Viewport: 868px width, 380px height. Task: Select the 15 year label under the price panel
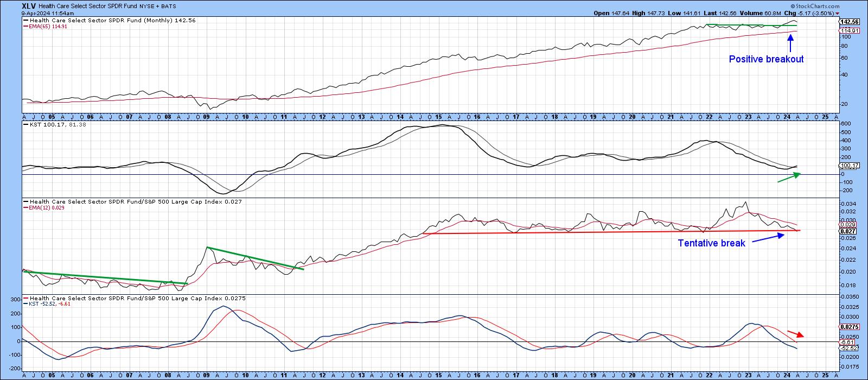[439, 117]
